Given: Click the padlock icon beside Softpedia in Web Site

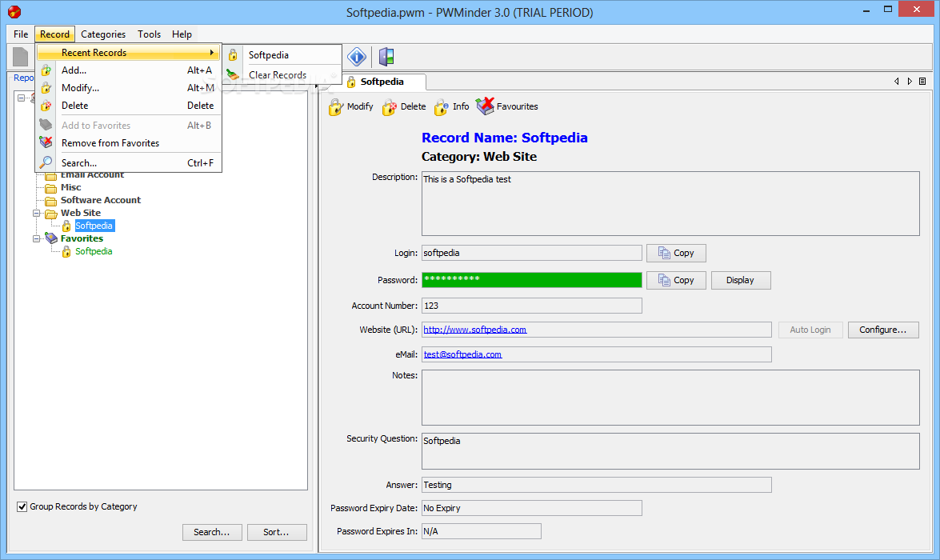Looking at the screenshot, I should pyautogui.click(x=66, y=226).
